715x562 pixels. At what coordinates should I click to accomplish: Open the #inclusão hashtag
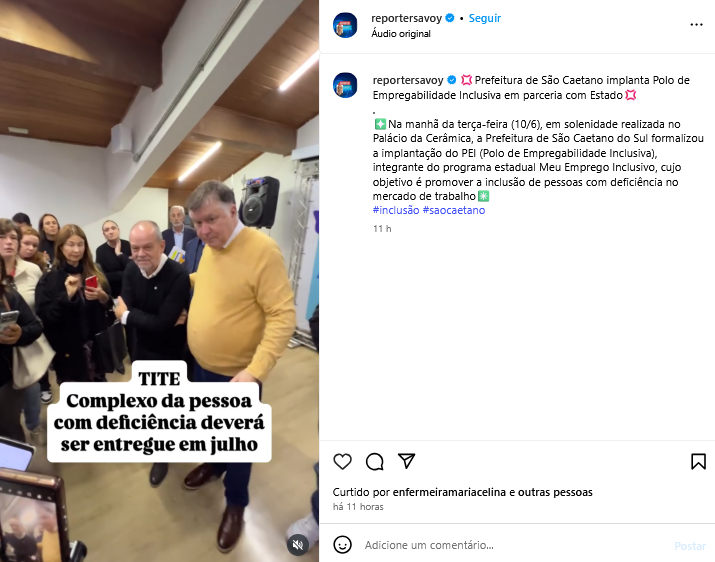(396, 210)
